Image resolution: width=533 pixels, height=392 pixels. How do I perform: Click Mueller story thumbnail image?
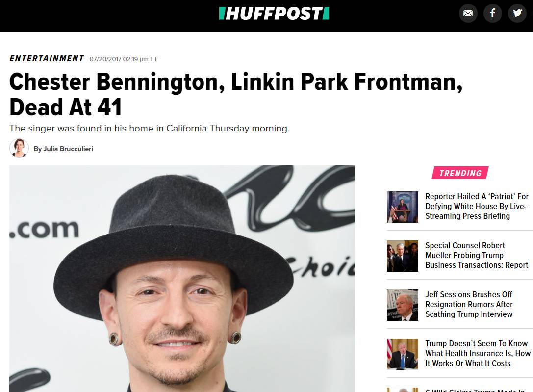click(403, 256)
